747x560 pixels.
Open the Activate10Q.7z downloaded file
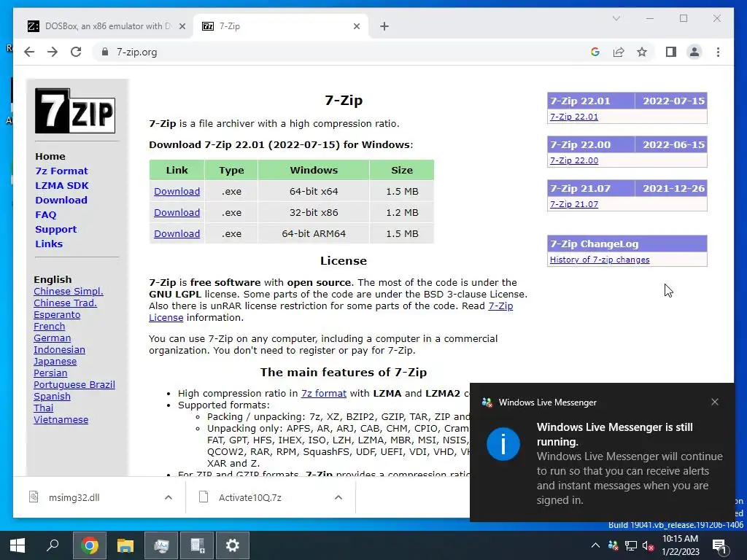[x=250, y=497]
